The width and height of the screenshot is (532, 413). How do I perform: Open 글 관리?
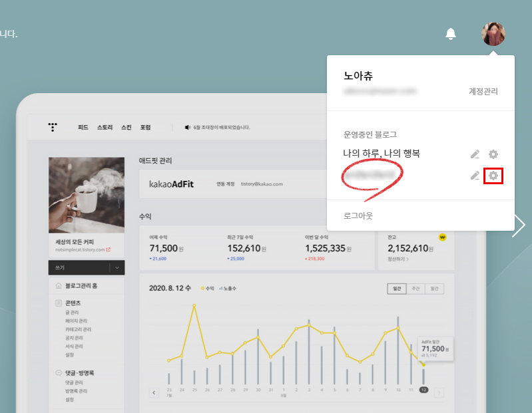click(72, 313)
